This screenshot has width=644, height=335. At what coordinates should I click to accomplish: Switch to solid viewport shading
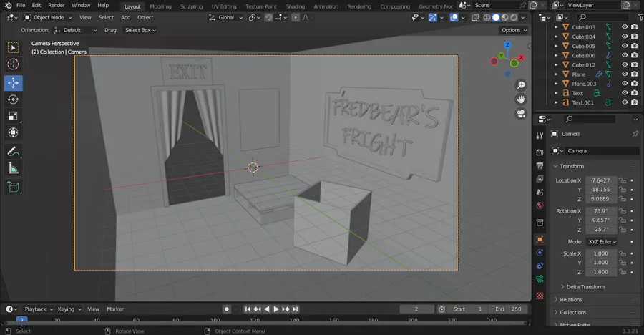(496, 18)
